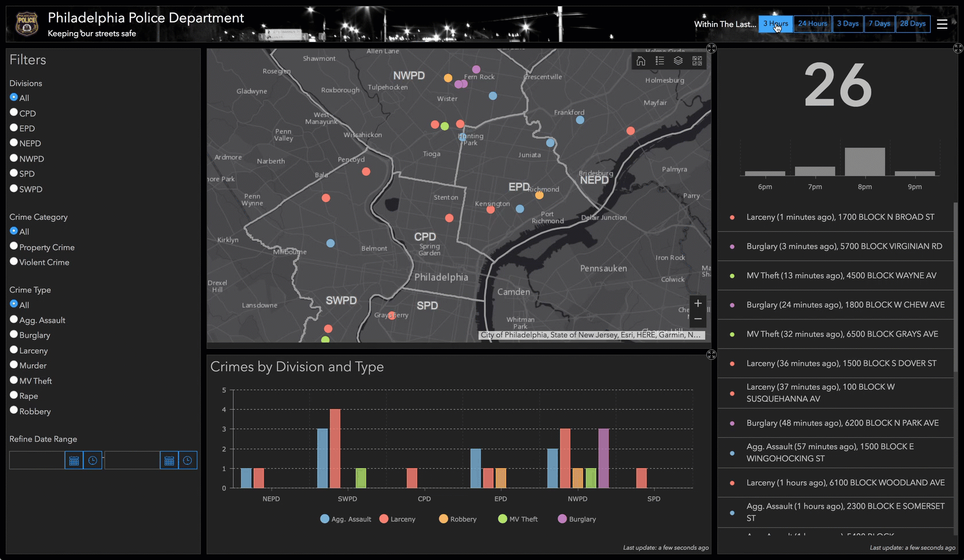Click the map attribution text link

click(592, 335)
